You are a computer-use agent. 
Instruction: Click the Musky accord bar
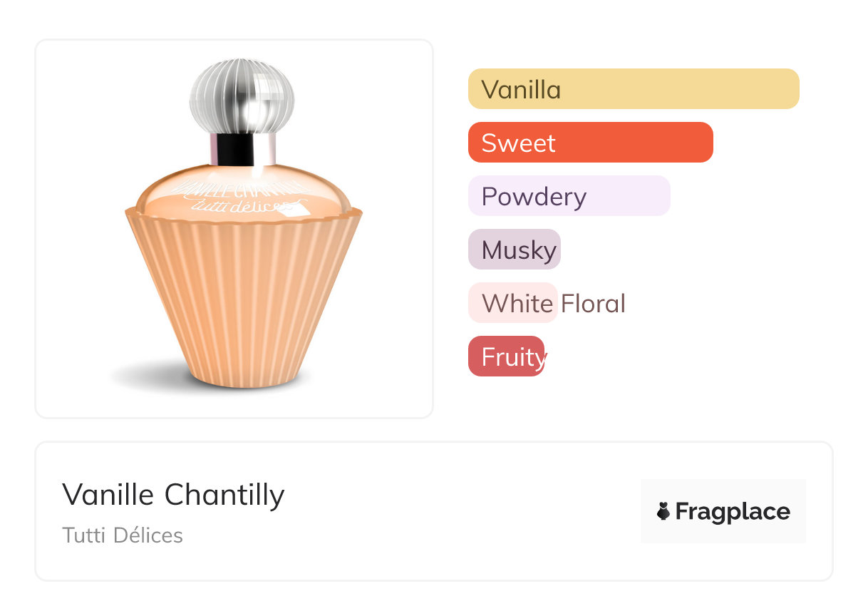pos(514,250)
